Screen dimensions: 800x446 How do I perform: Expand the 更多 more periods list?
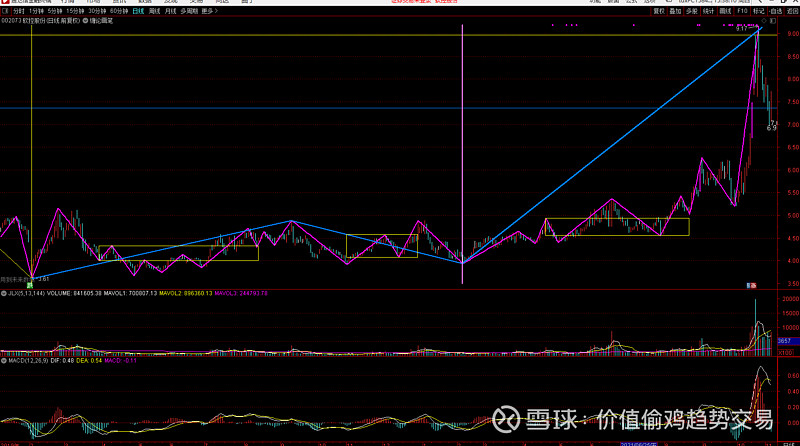click(209, 11)
